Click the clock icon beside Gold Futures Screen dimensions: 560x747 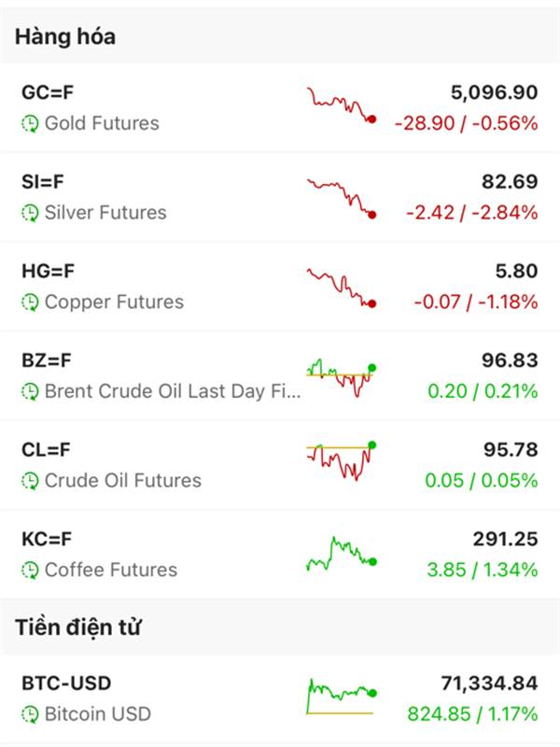[30, 123]
